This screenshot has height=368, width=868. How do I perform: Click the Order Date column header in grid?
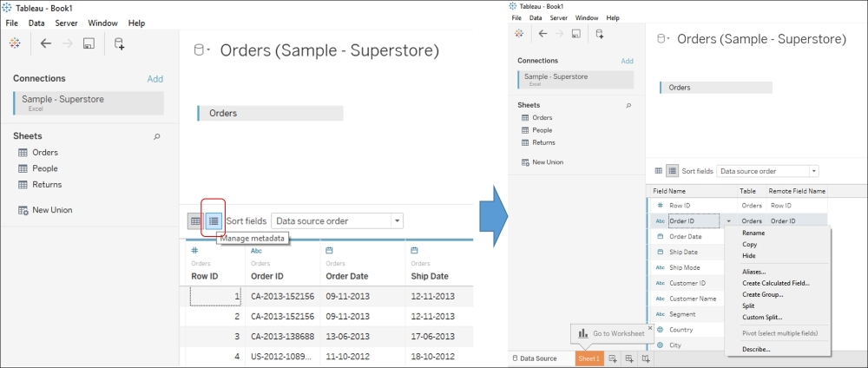point(347,276)
